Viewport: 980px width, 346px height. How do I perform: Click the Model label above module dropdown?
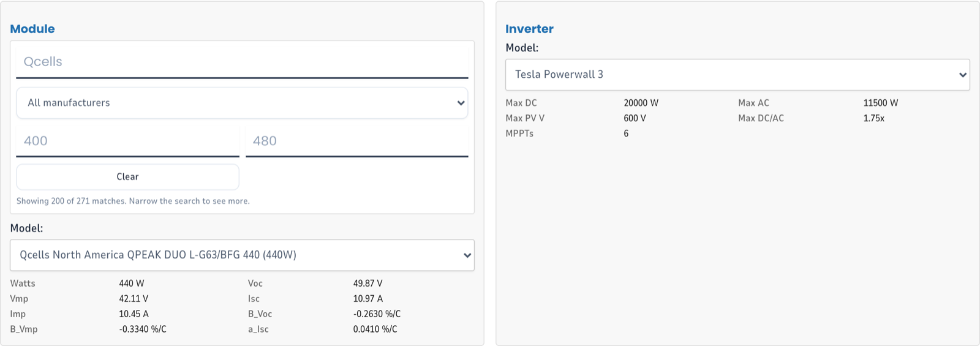[26, 228]
